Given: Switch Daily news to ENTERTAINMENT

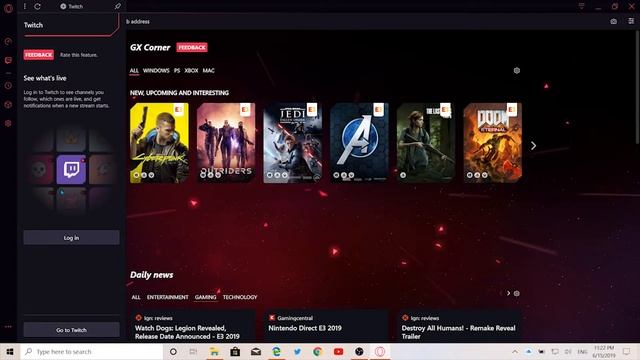Looking at the screenshot, I should click(x=167, y=297).
